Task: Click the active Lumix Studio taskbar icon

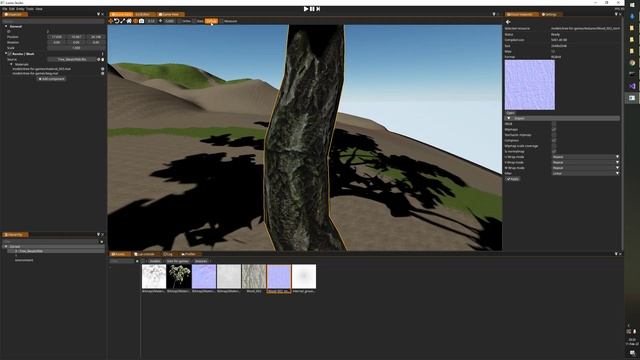Action: [632, 98]
